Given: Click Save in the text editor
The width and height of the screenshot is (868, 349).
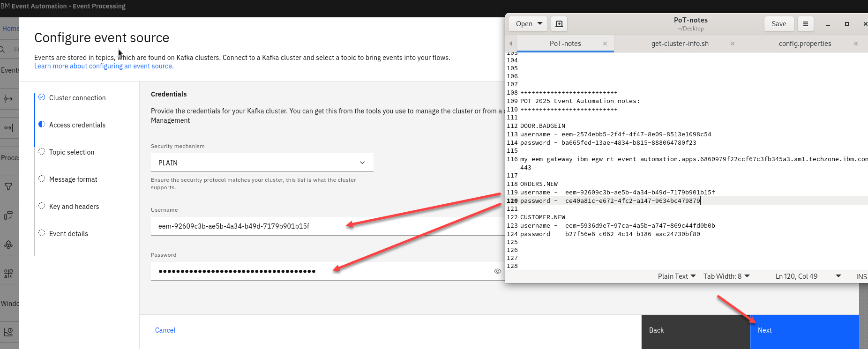Looking at the screenshot, I should coord(778,24).
